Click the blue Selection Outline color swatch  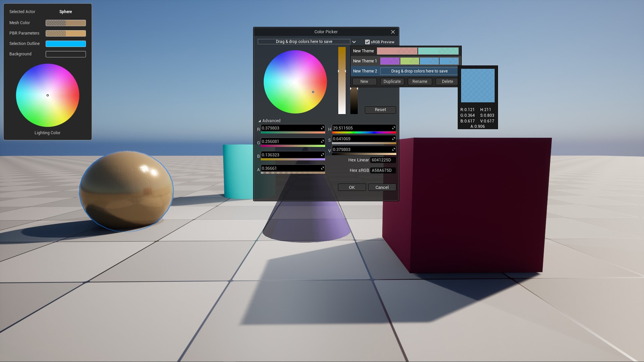pos(66,44)
